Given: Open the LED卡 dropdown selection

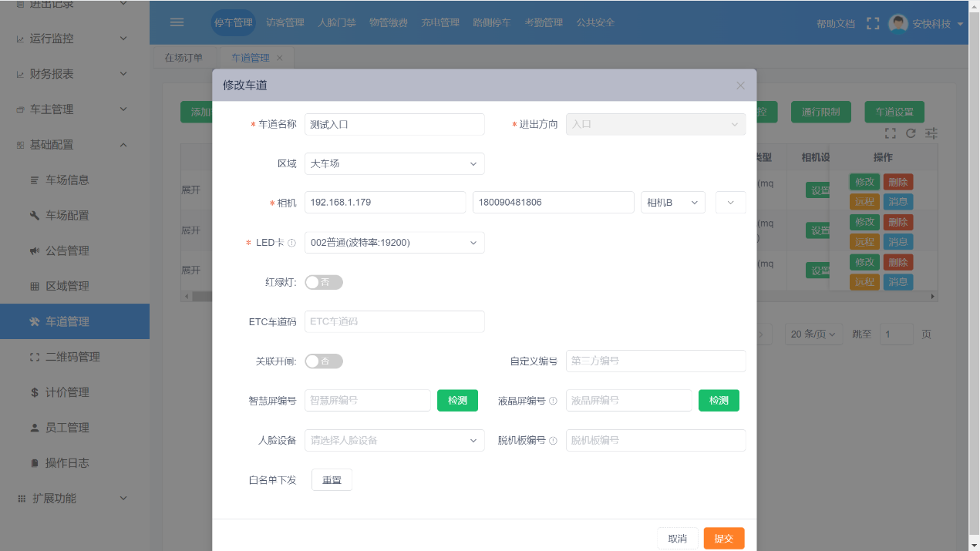Looking at the screenshot, I should [x=394, y=243].
